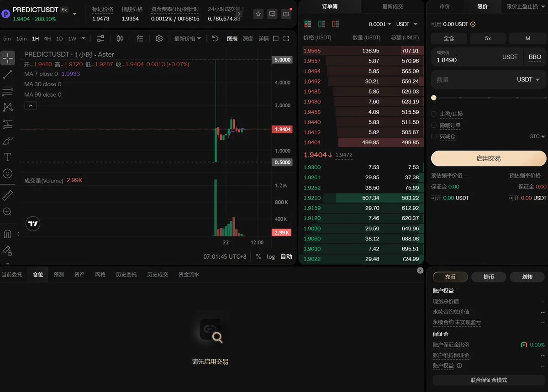Click the plus icon next to available USDT
This screenshot has width=548, height=392.
click(473, 24)
